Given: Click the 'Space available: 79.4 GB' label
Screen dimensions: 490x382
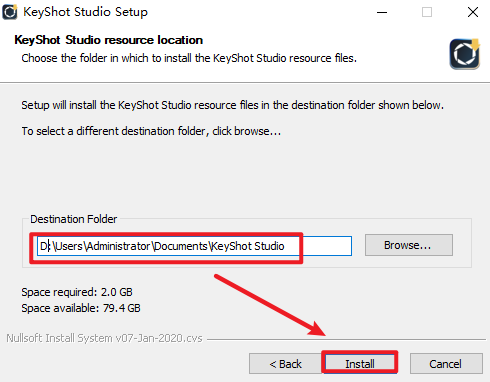Looking at the screenshot, I should click(81, 308).
